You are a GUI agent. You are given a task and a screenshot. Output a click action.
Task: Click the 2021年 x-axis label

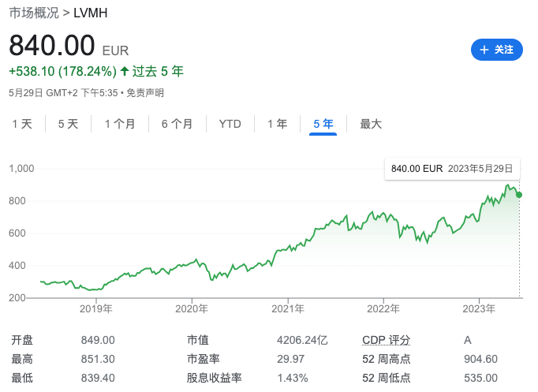click(x=288, y=308)
